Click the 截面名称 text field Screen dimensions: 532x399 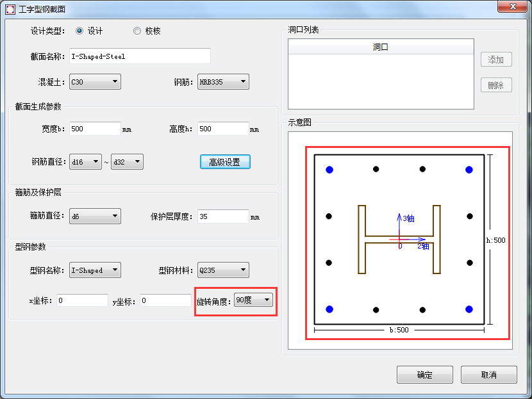(x=140, y=56)
